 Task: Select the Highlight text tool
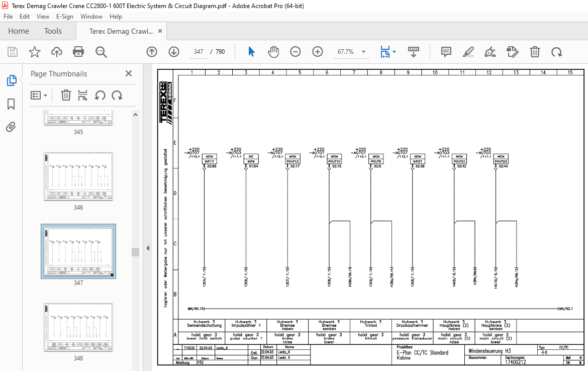click(x=468, y=52)
